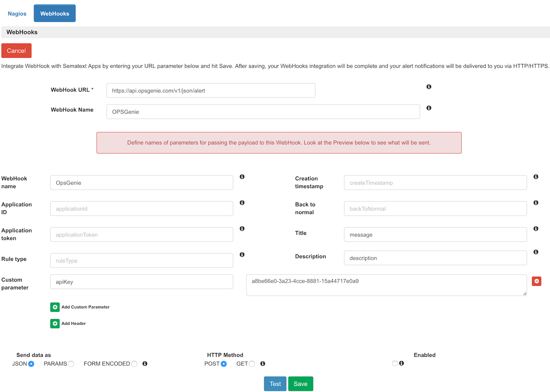Click green plus icon for Add Header
The height and width of the screenshot is (392, 550).
point(55,324)
